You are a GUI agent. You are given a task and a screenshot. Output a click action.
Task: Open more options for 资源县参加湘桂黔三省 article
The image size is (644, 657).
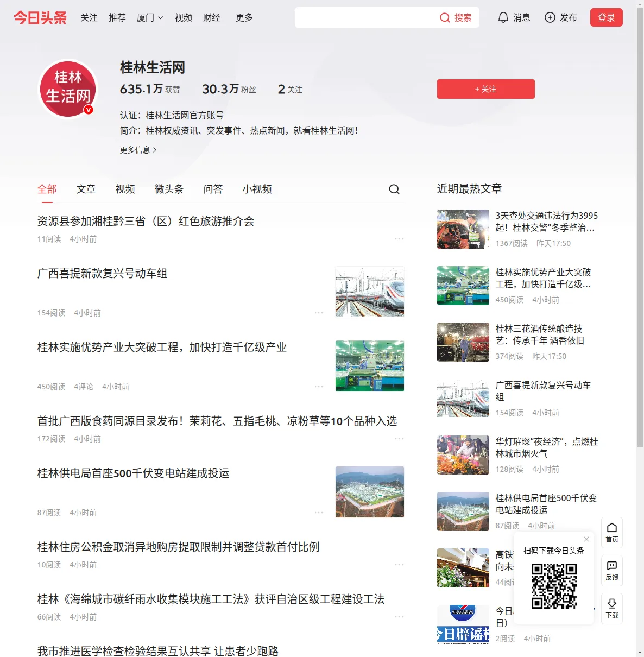point(399,239)
